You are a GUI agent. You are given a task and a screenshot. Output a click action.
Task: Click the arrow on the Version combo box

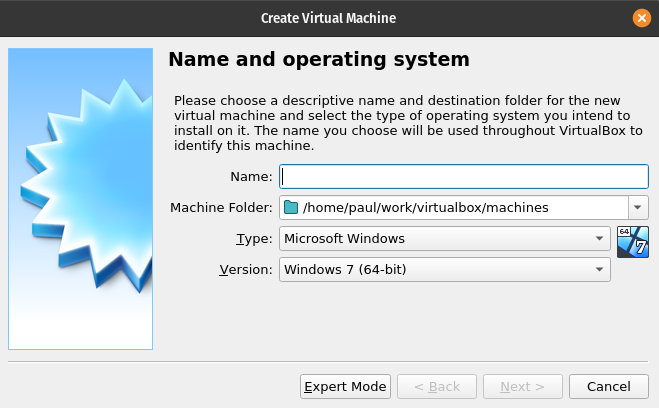598,270
